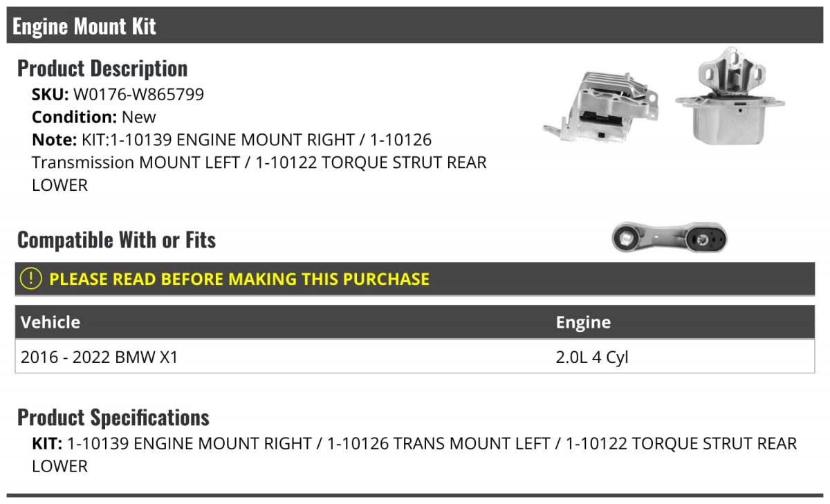Click the Condition: New text
The height and width of the screenshot is (504, 830).
tap(94, 118)
